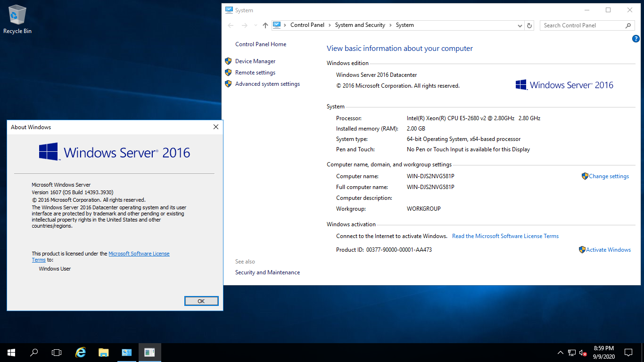
Task: Click the Up arrow to System and Security
Action: coord(265,25)
